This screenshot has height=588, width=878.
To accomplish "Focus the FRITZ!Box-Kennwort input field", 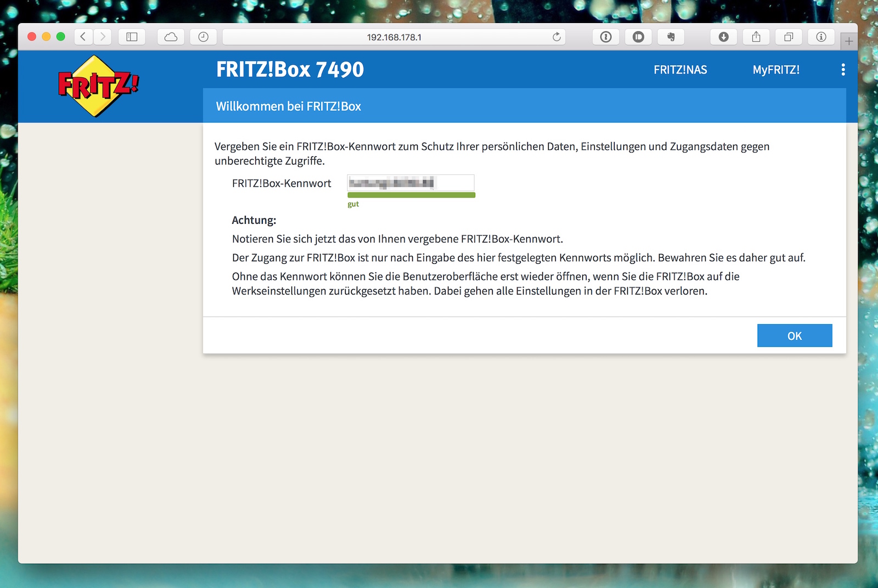I will point(411,183).
